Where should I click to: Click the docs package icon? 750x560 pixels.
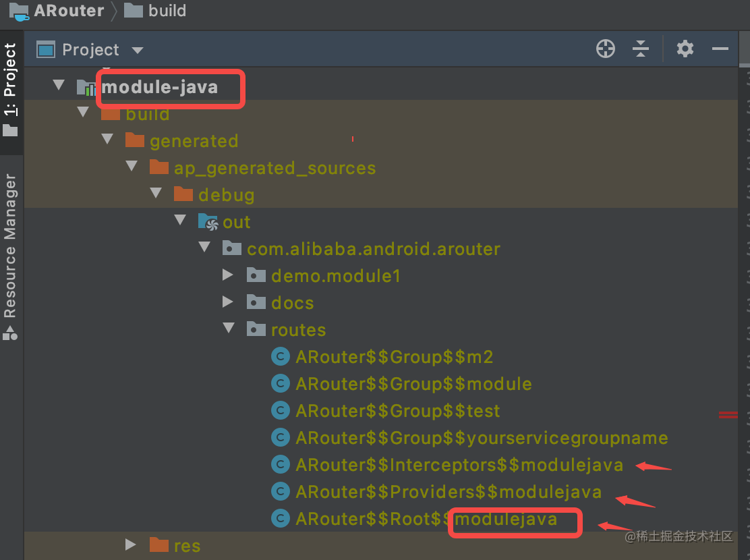(x=256, y=302)
